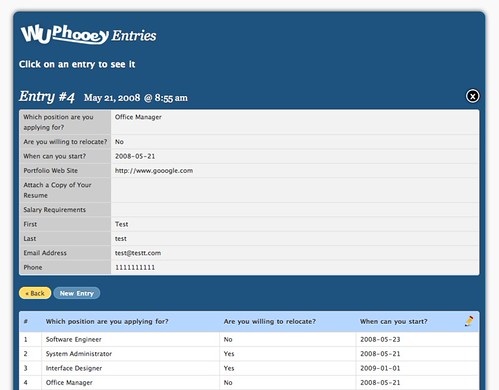Select the System Administrator row

[x=249, y=354]
